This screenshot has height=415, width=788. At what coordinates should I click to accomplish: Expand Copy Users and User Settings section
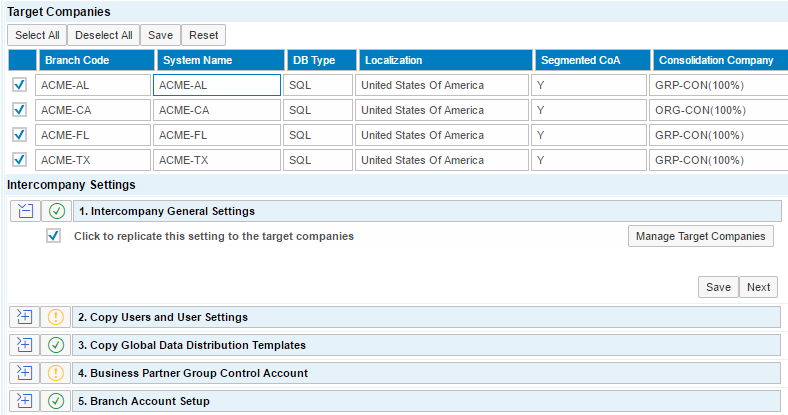(25, 317)
